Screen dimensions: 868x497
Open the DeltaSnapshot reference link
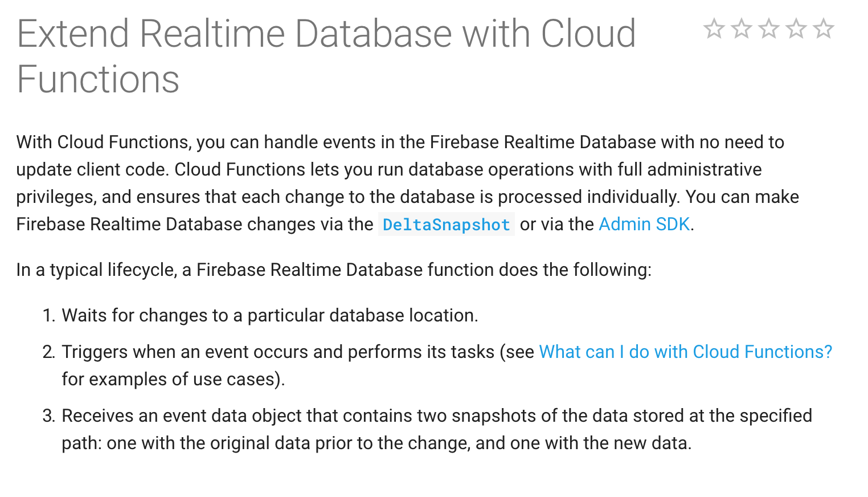coord(446,225)
